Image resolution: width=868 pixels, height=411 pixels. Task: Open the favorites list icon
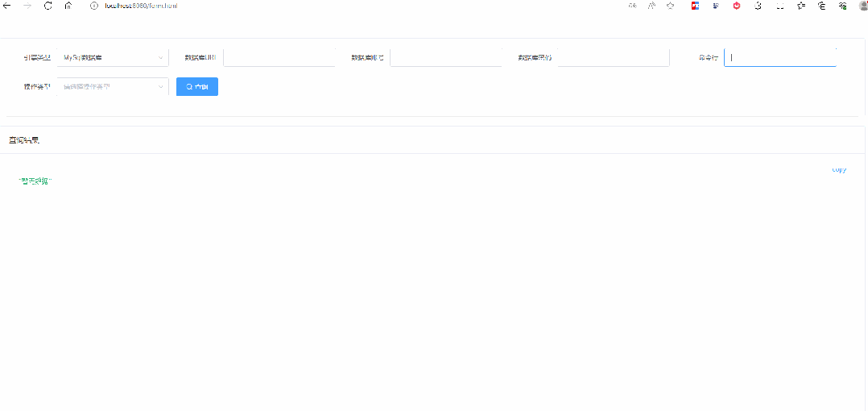[801, 6]
